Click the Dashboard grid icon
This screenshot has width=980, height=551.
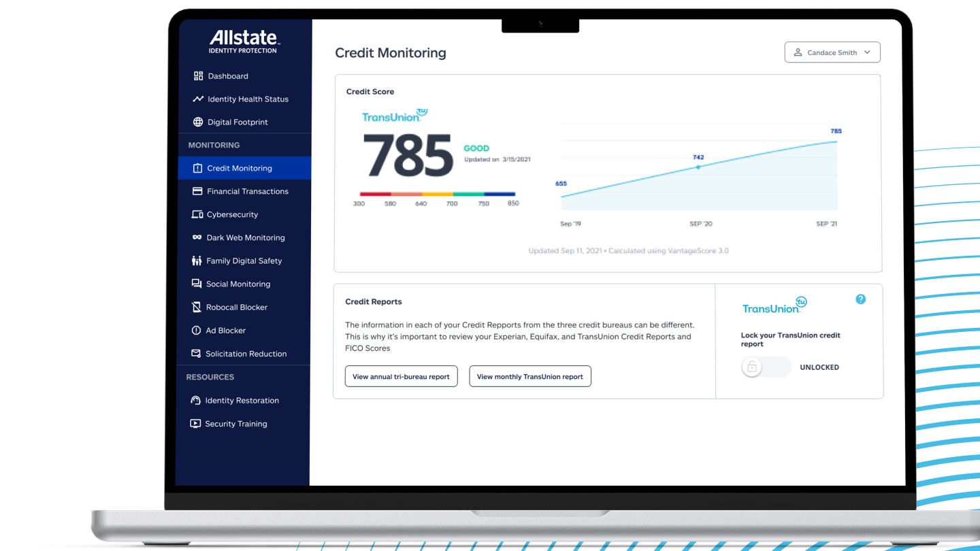(x=198, y=76)
